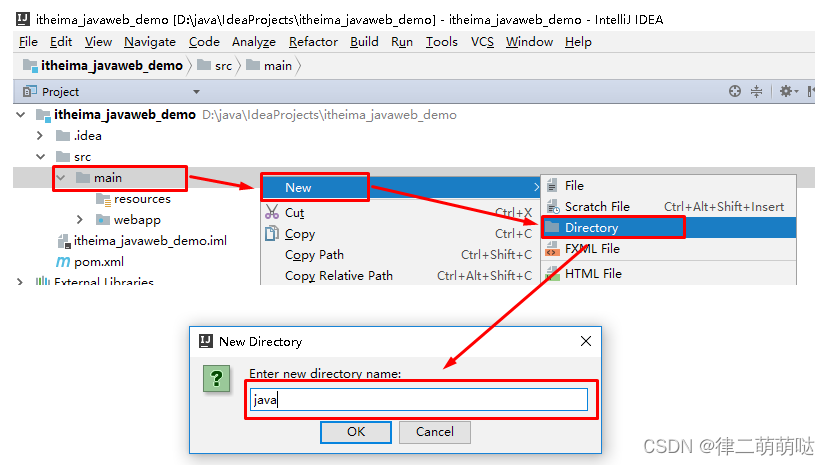The image size is (830, 465).
Task: Click the Scratch File icon
Action: (x=553, y=207)
